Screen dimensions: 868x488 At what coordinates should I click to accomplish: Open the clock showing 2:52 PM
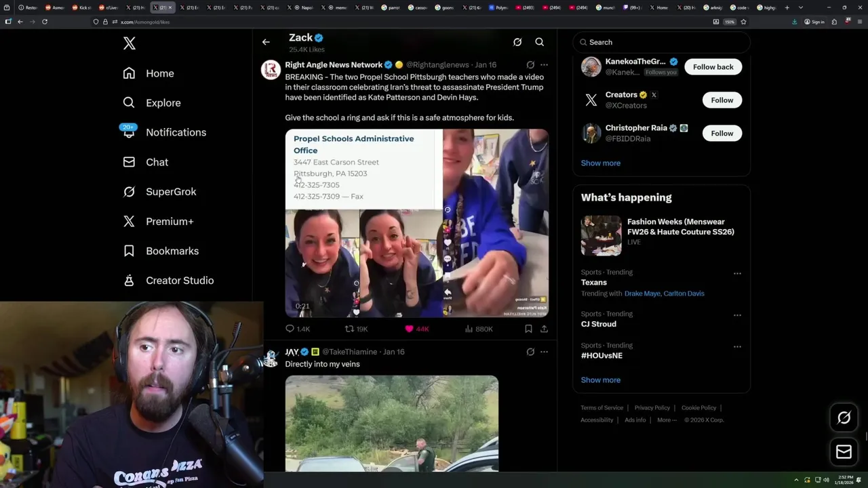[x=845, y=480]
